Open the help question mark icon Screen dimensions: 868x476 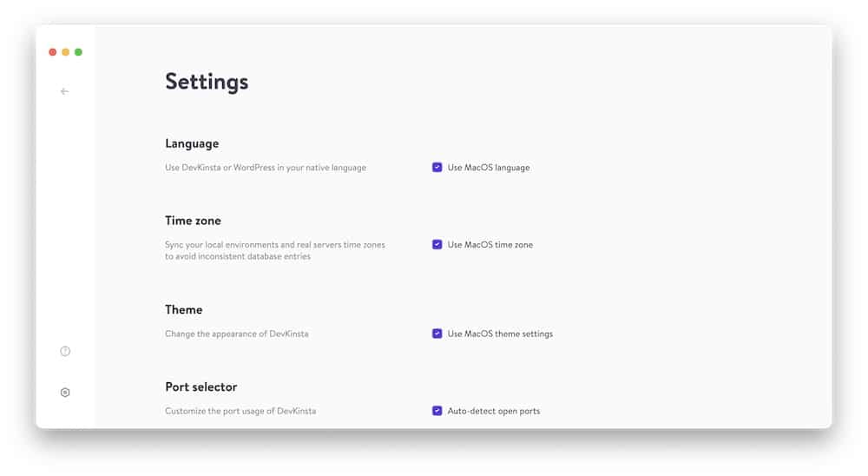pyautogui.click(x=65, y=351)
